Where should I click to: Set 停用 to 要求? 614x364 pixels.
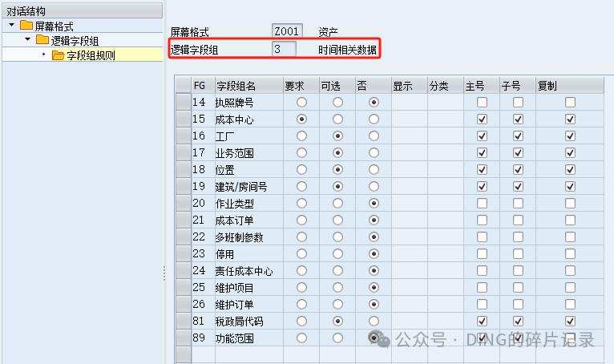click(301, 254)
